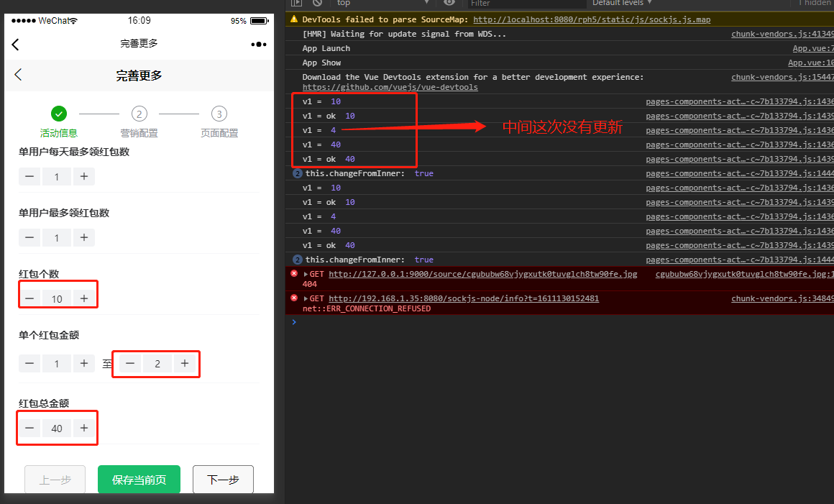Click the 16:09 clock in phone status bar
Screen dimensions: 834x504
click(139, 21)
